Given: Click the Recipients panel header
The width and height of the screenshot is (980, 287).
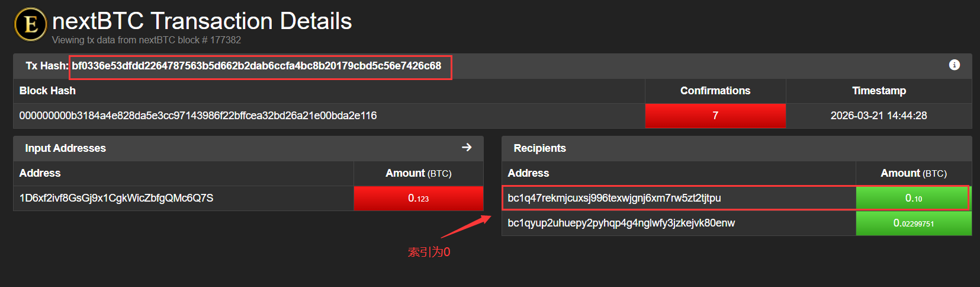Looking at the screenshot, I should [539, 148].
